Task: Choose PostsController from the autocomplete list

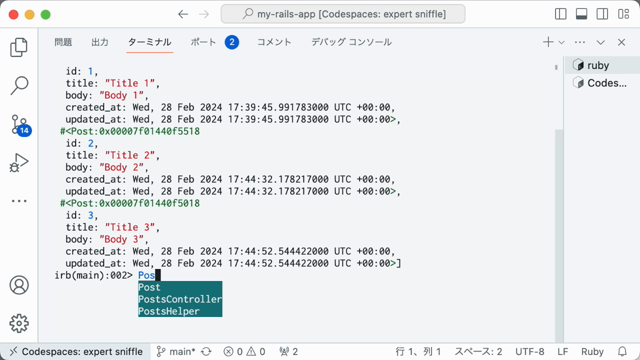Action: 180,299
